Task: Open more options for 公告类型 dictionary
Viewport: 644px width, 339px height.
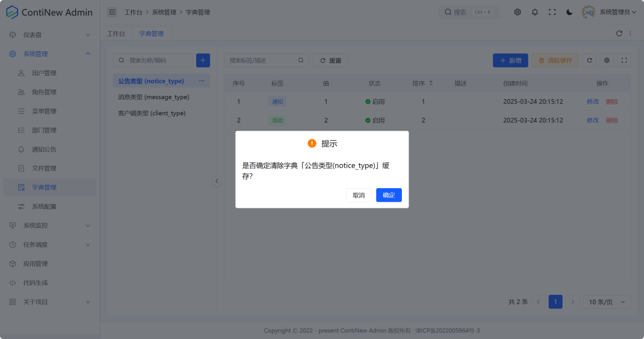Action: [x=202, y=81]
